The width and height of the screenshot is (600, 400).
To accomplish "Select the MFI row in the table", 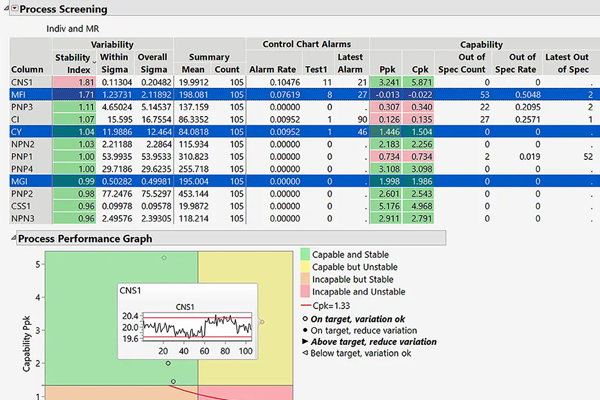I will (x=18, y=93).
